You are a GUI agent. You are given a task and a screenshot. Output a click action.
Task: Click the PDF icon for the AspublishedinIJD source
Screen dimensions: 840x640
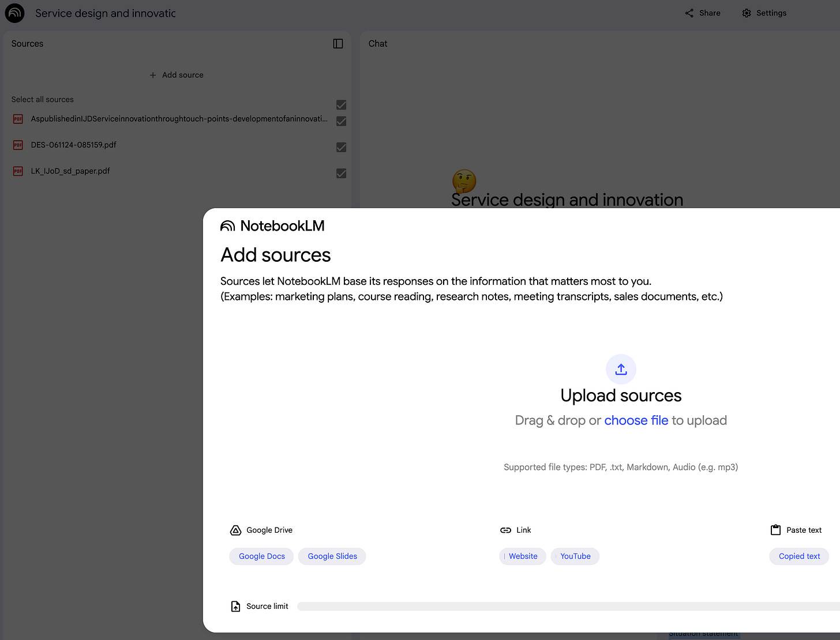pos(18,119)
